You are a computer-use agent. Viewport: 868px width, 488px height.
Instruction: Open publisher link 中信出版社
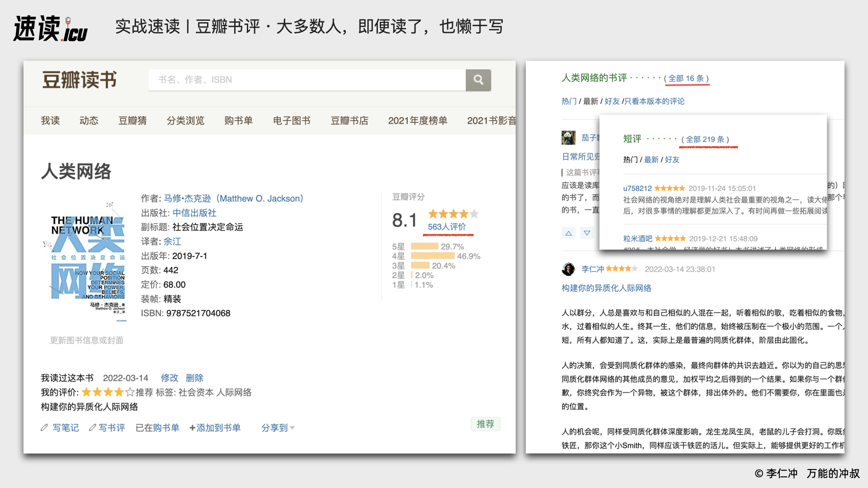194,213
